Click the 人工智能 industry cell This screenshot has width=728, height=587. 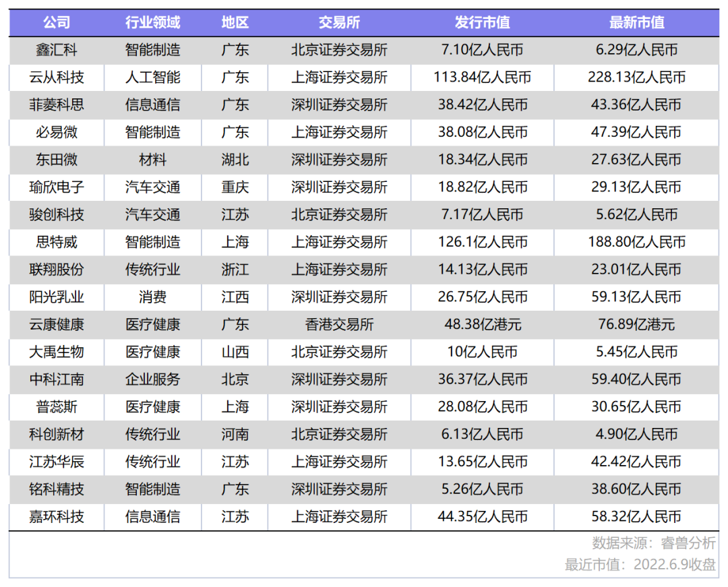tap(153, 77)
